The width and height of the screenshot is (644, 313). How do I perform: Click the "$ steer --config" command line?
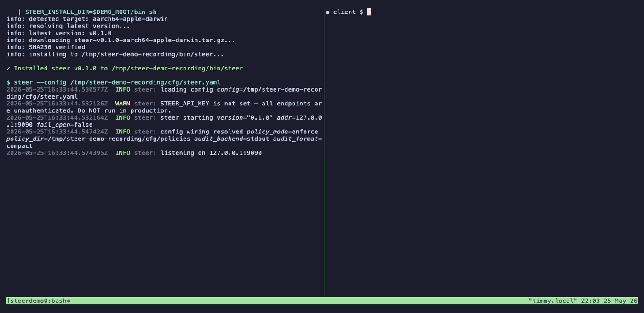tap(113, 82)
